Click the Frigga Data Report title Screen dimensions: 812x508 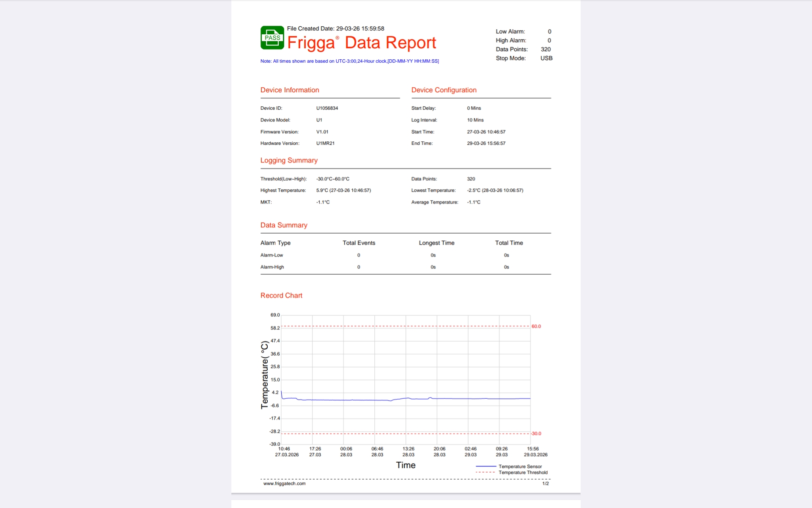pos(361,43)
